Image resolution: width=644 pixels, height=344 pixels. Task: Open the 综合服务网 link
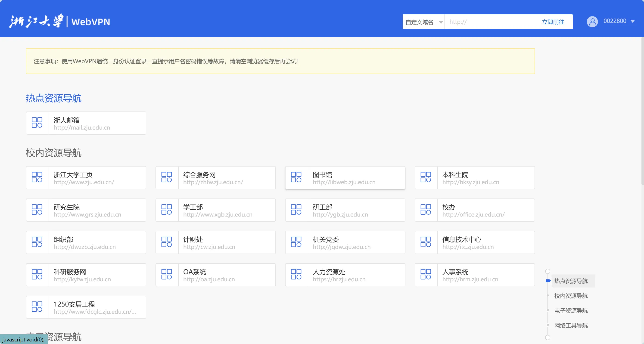[x=215, y=178]
